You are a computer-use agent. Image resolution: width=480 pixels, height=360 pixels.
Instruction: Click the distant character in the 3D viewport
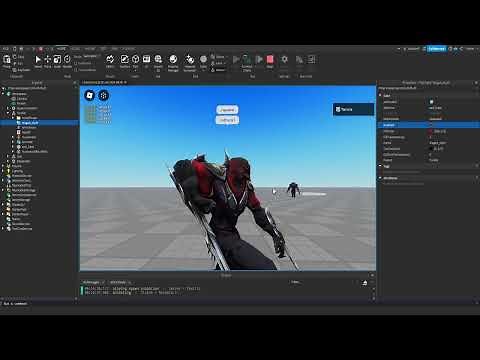[293, 190]
